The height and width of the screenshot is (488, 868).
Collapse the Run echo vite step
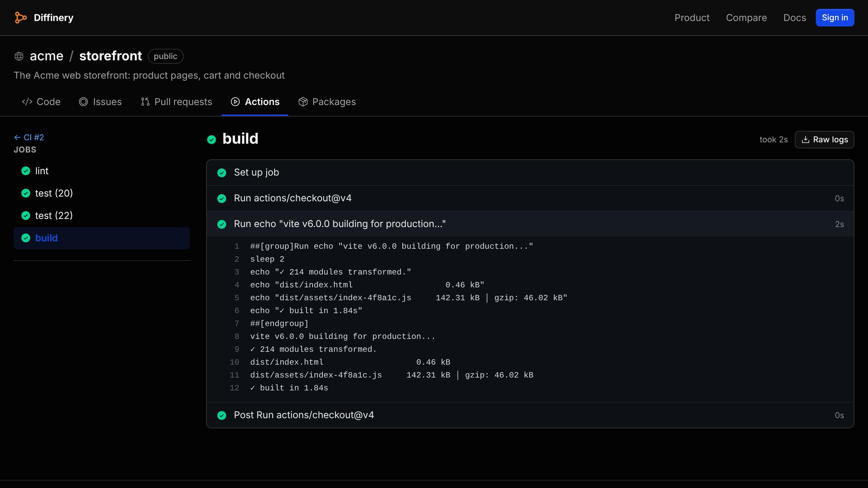[x=530, y=224]
